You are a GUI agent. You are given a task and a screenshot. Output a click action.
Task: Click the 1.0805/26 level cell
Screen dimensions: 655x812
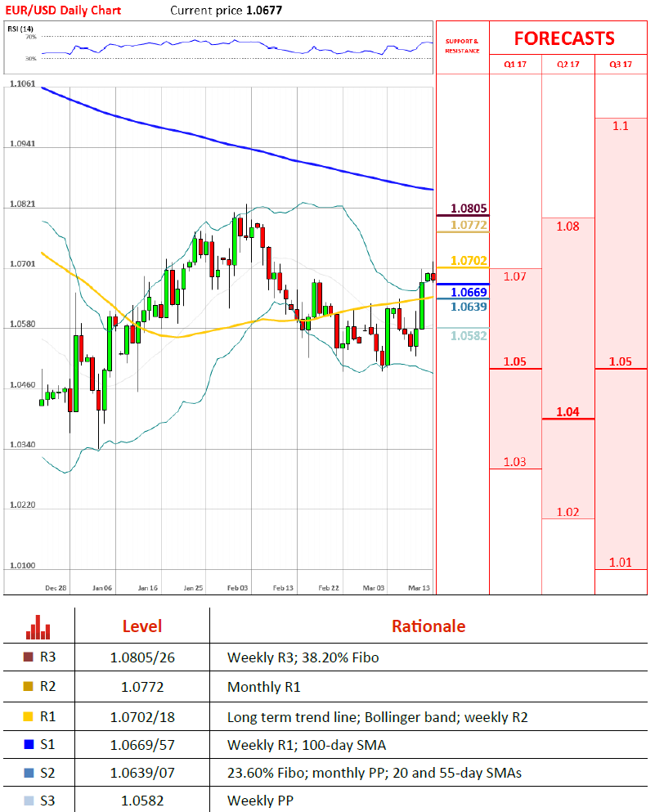point(142,657)
